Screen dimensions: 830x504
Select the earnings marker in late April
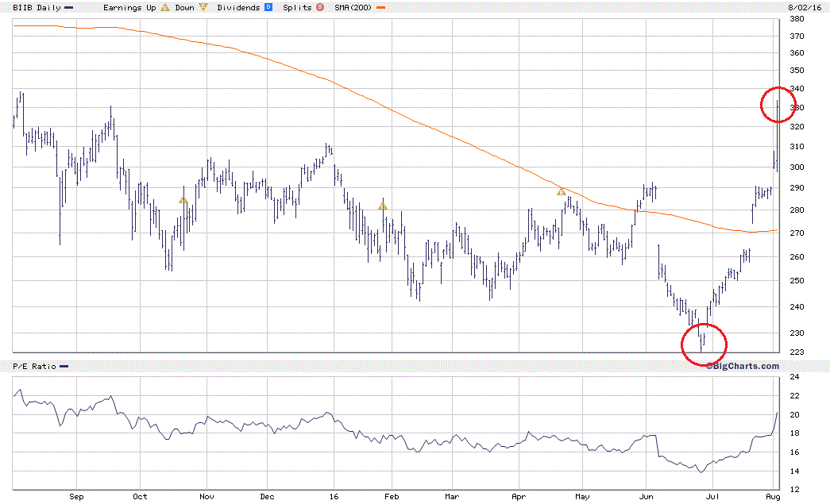tap(562, 191)
